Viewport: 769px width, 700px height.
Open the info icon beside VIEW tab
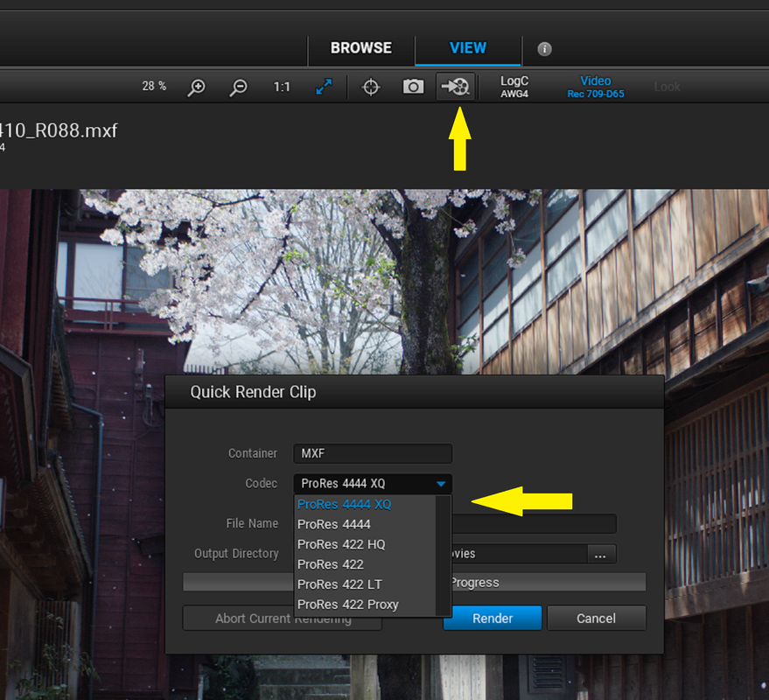(x=544, y=49)
